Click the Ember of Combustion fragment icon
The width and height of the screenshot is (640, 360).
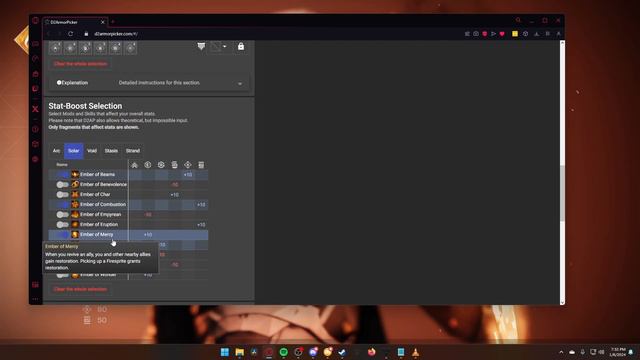tap(75, 204)
